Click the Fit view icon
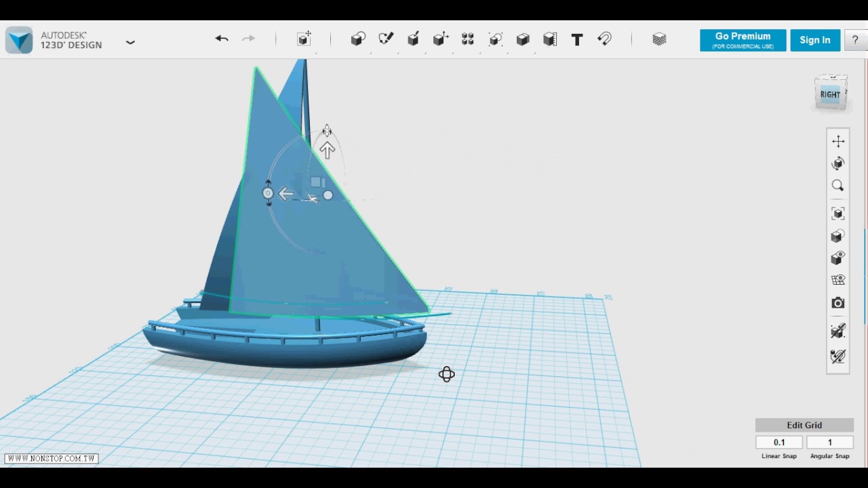Screen dimensions: 868x488 pos(838,213)
